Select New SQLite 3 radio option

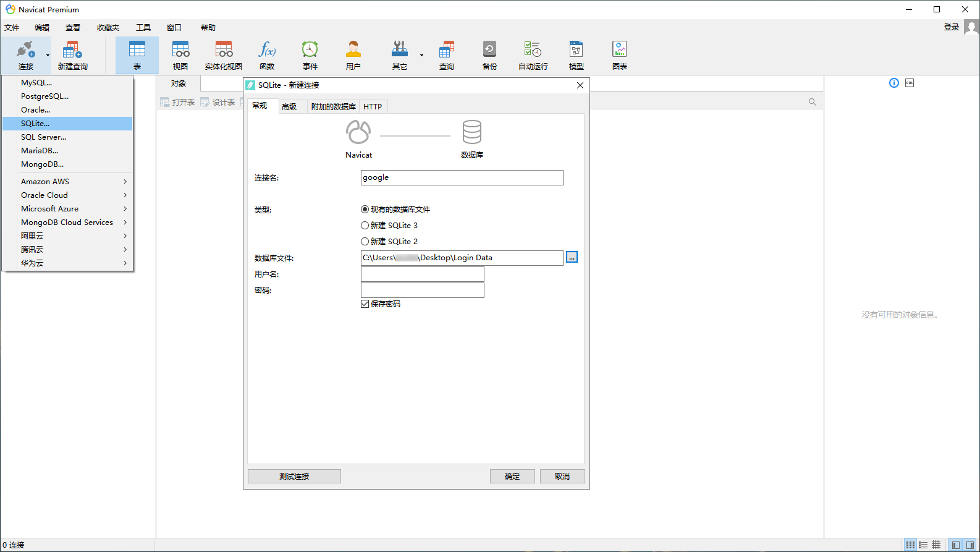(389, 226)
